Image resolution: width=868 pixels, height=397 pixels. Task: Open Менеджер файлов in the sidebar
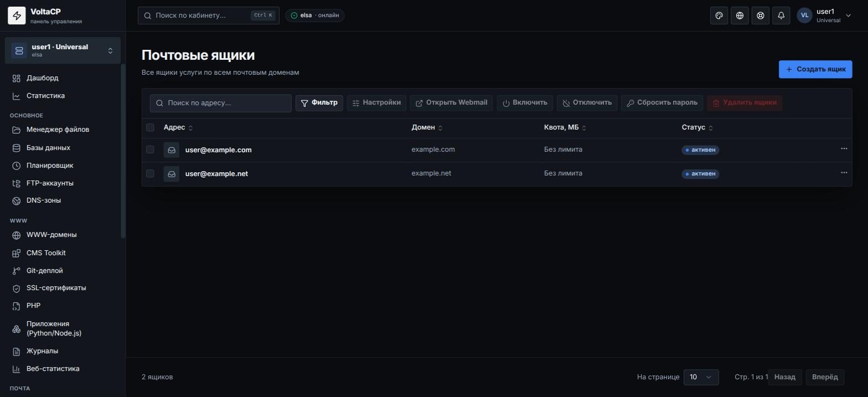[63, 130]
